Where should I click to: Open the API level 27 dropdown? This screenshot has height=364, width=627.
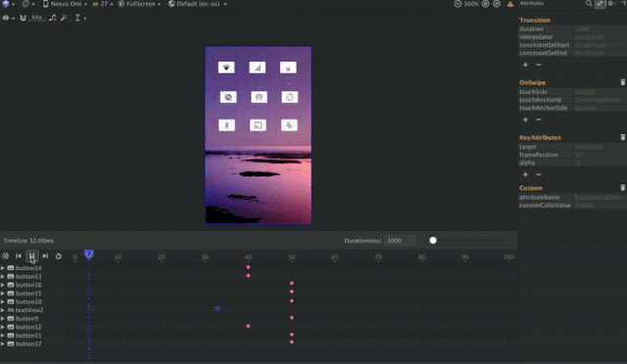(103, 4)
